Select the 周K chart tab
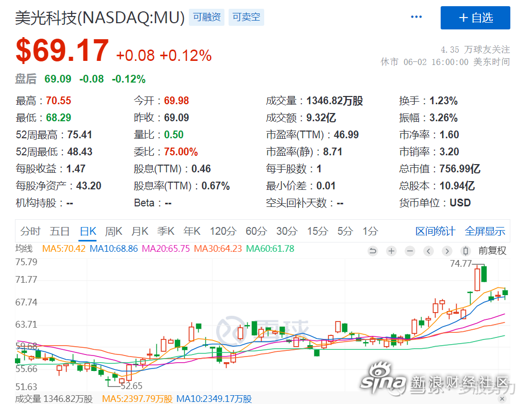 point(114,231)
